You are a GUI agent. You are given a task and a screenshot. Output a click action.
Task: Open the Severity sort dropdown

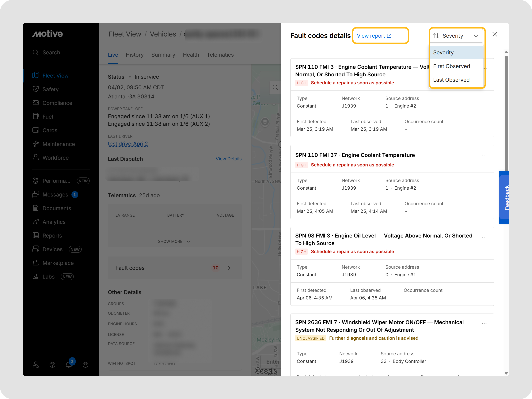[456, 36]
